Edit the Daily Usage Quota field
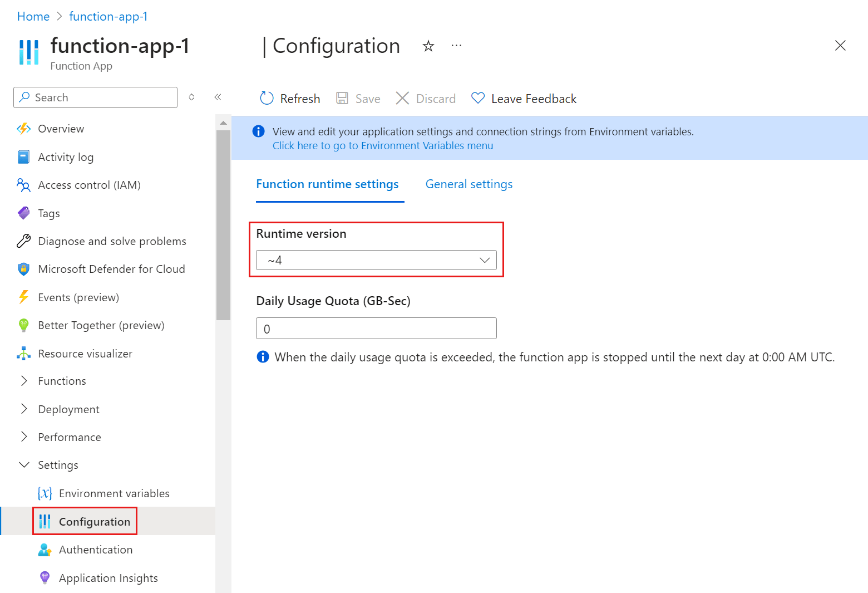The height and width of the screenshot is (593, 868). coord(376,328)
